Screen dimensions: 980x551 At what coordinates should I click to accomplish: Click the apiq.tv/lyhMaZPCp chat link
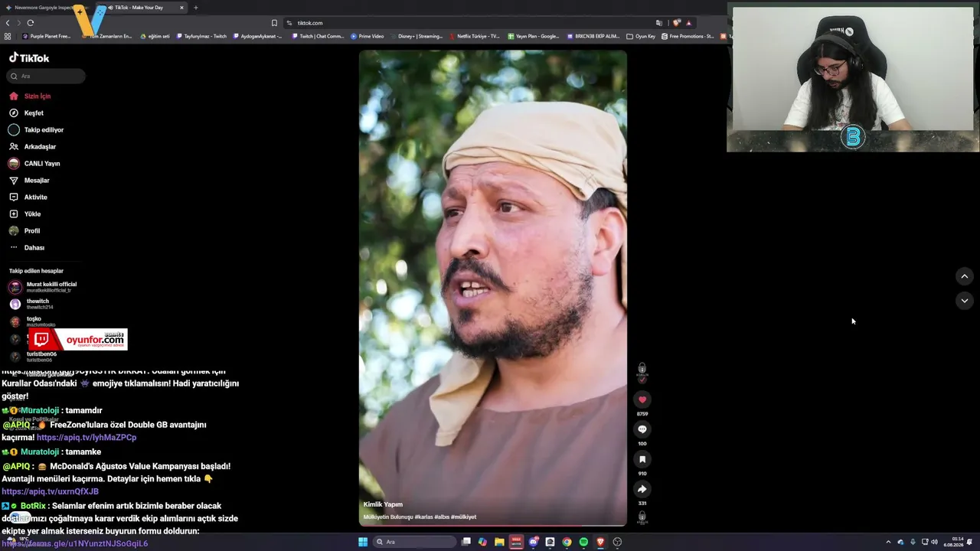[x=87, y=438]
